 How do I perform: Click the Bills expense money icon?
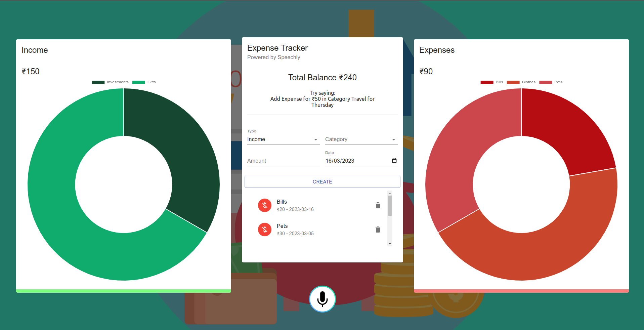265,205
